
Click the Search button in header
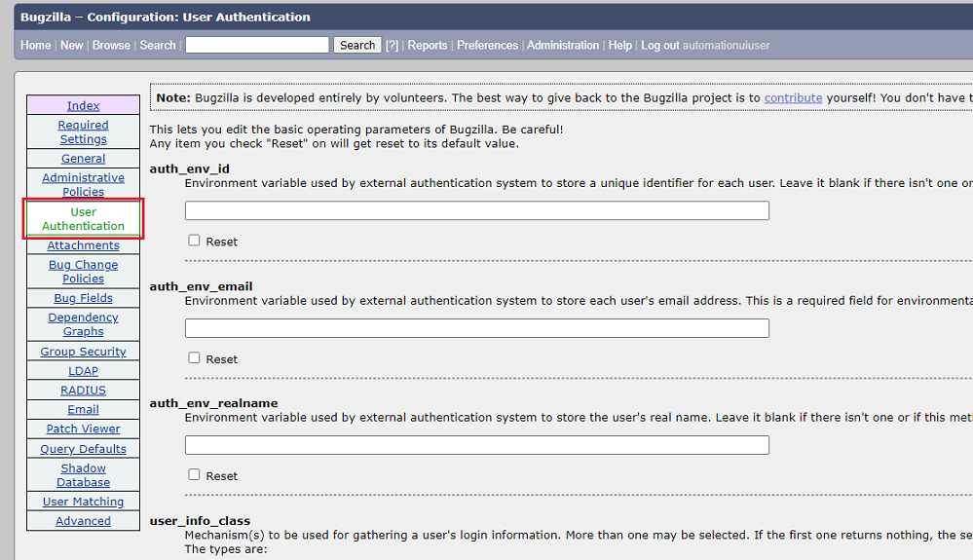pos(357,45)
